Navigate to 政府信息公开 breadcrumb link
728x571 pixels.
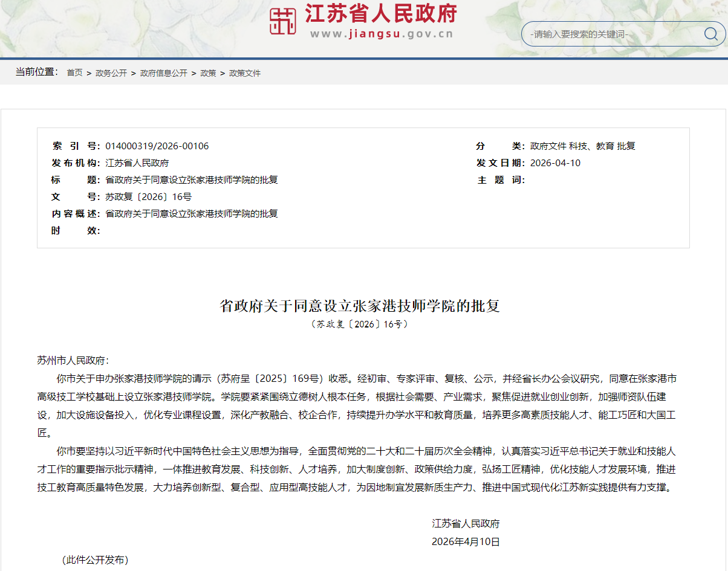click(x=163, y=73)
